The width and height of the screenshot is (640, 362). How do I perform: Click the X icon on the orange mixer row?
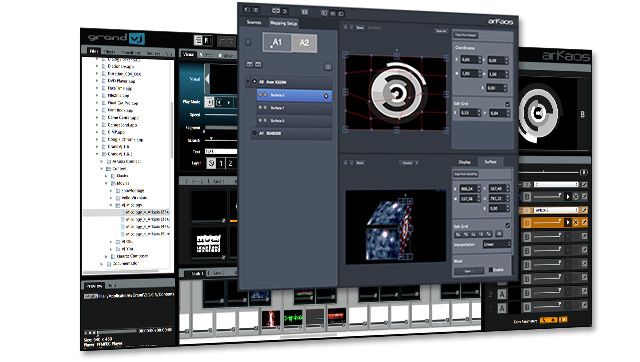576,222
